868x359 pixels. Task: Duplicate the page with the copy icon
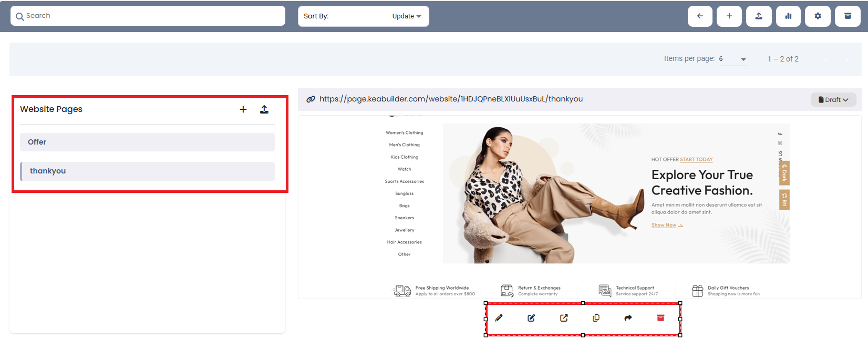(x=596, y=318)
